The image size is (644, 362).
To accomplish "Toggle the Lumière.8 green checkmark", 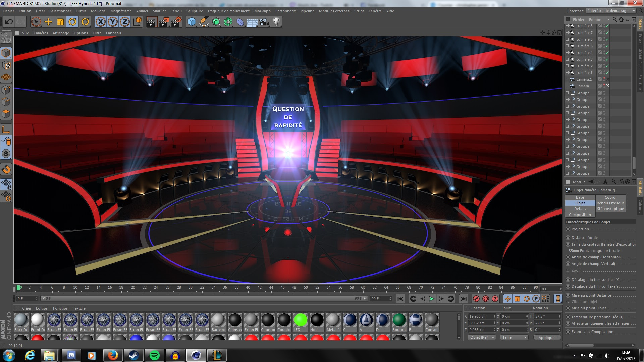I will click(607, 26).
